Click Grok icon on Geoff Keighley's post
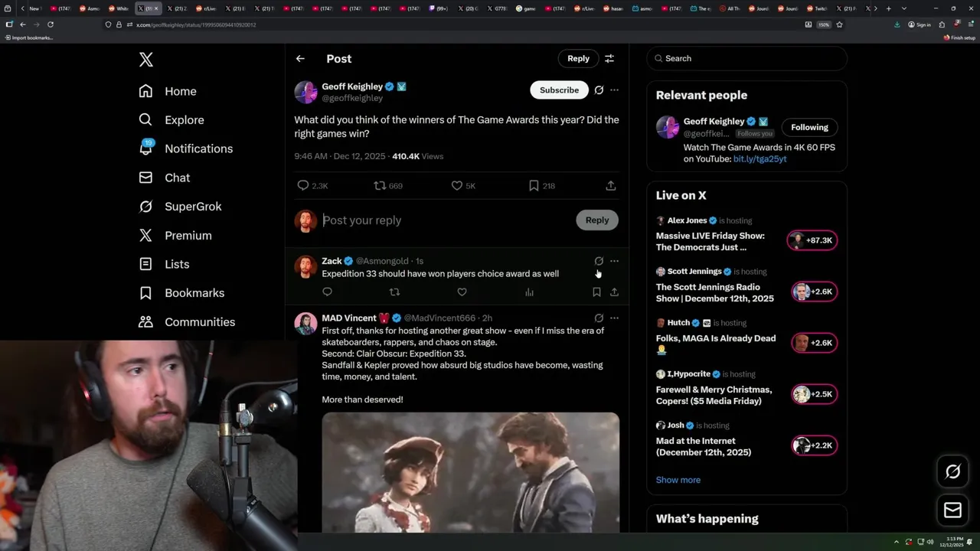 coord(599,90)
